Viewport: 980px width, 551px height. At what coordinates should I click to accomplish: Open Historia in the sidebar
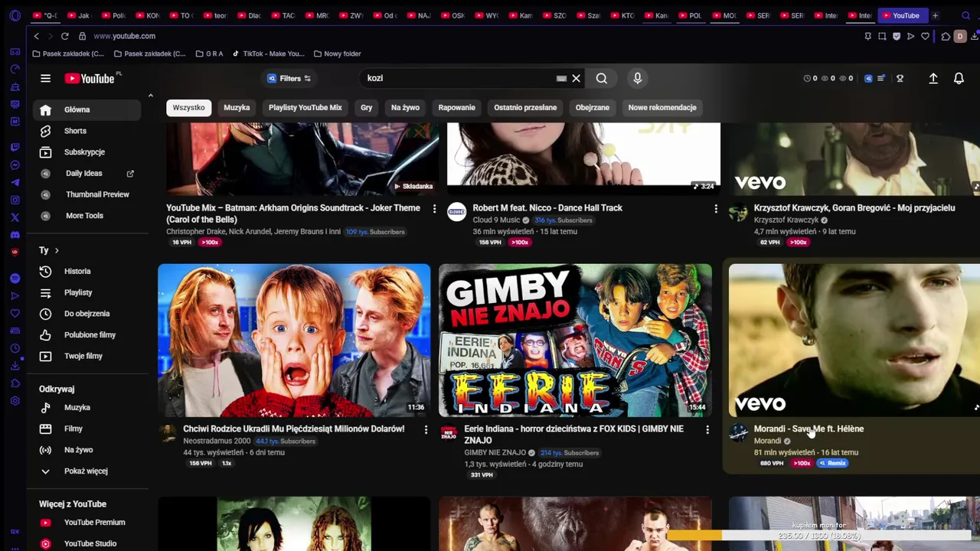pyautogui.click(x=87, y=272)
